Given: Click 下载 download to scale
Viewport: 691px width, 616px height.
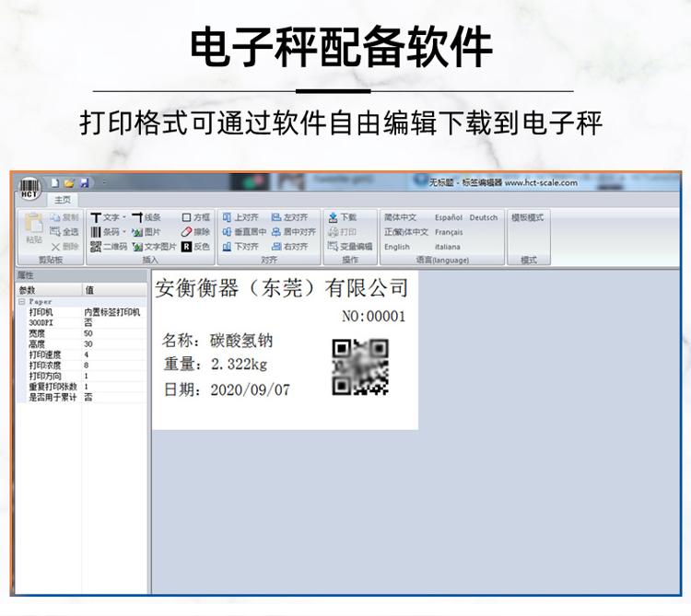Looking at the screenshot, I should pos(342,217).
